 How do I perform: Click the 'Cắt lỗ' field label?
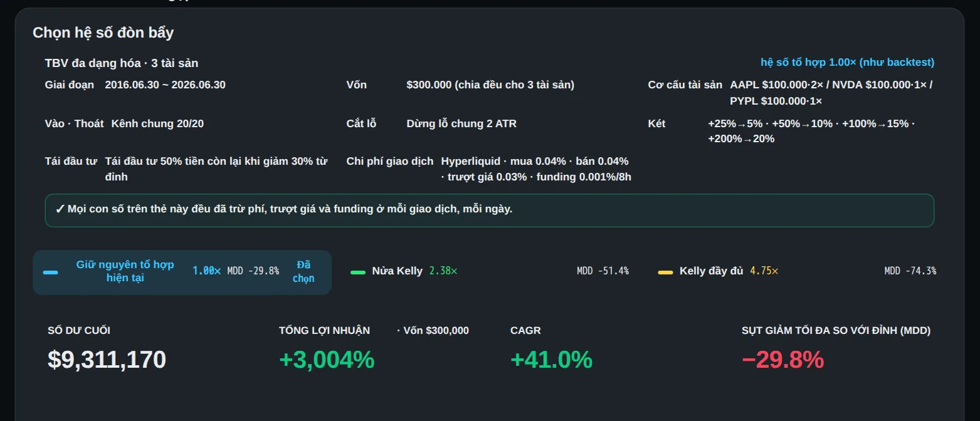tap(361, 123)
